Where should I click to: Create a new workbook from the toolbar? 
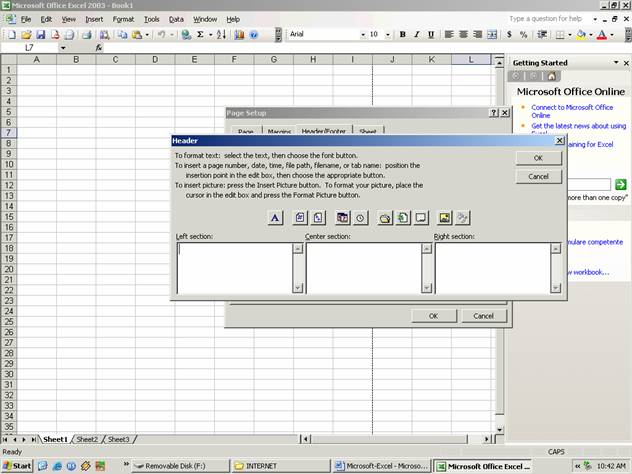[12, 35]
